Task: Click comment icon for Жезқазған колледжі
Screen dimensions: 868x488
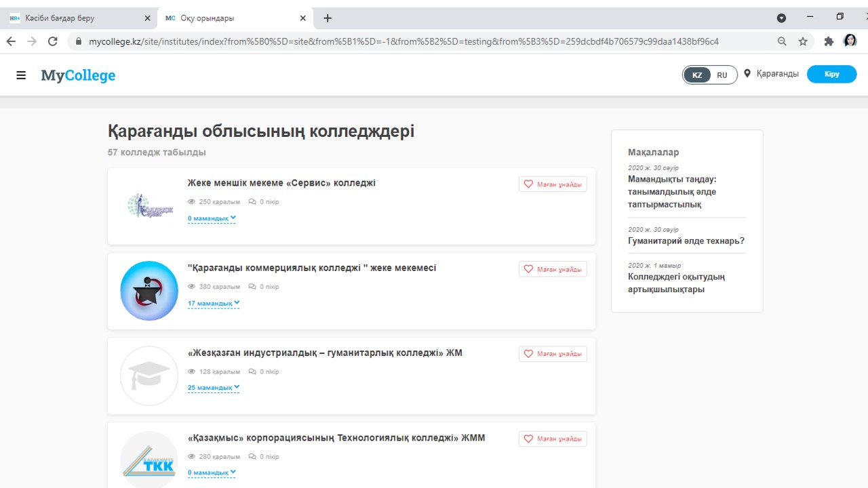Action: coord(252,371)
